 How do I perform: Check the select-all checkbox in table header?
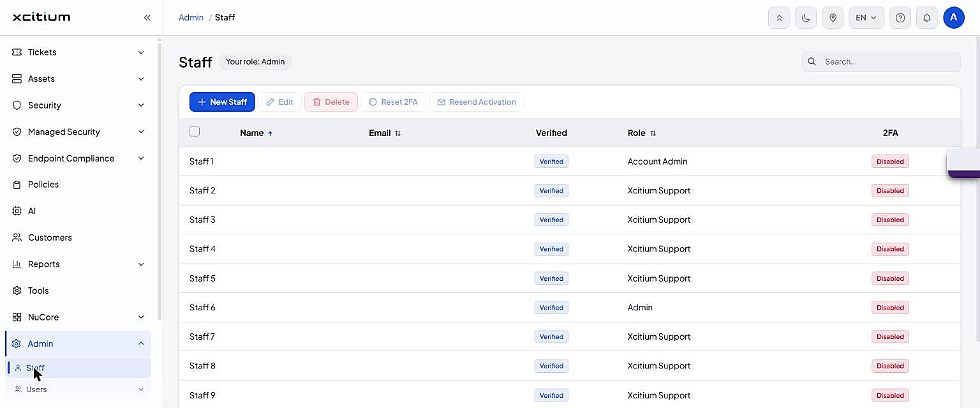click(x=195, y=132)
